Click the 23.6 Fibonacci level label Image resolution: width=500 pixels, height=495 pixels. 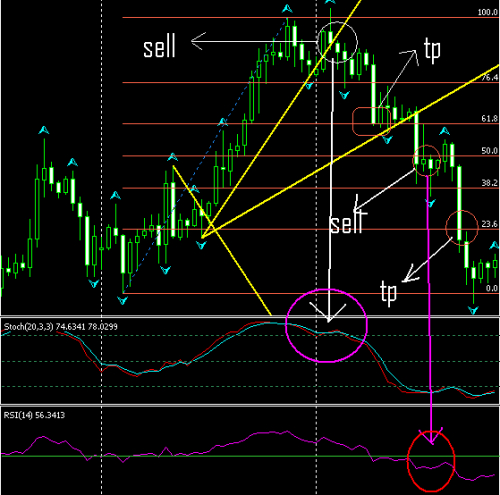click(x=489, y=224)
